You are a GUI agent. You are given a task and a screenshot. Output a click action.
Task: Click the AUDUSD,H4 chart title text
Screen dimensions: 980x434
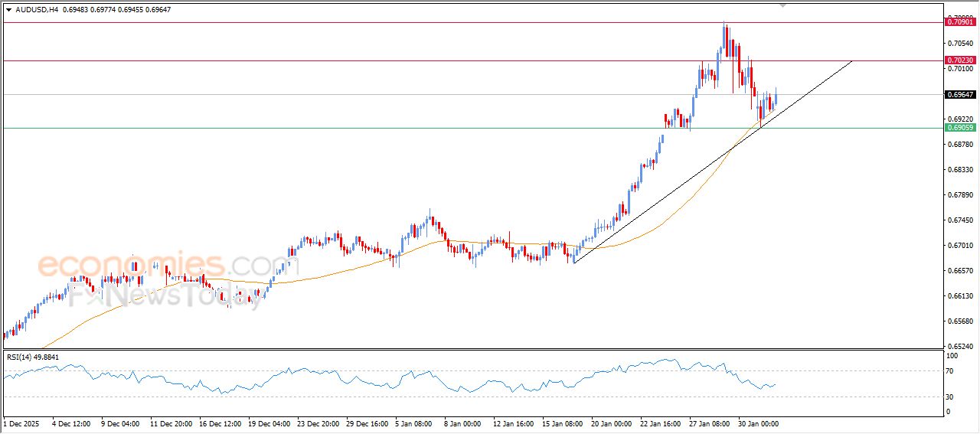(38, 9)
